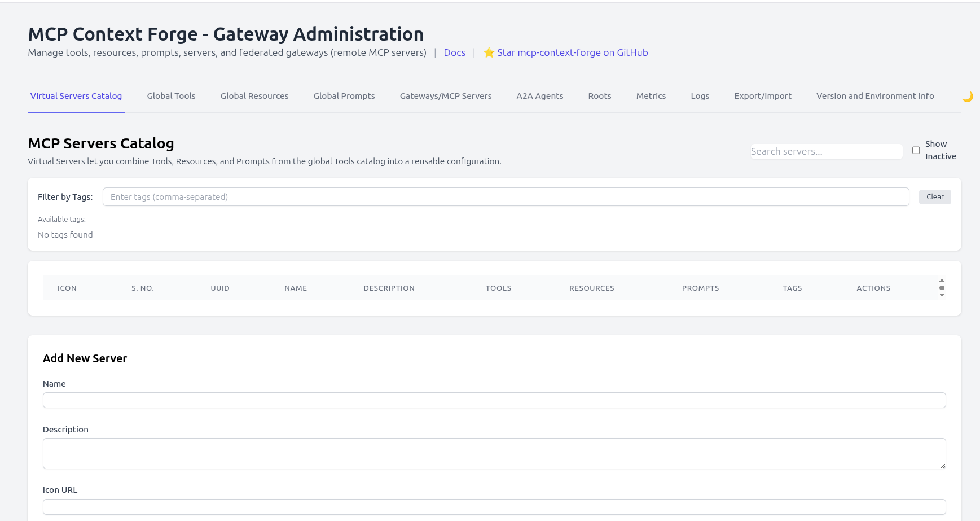Click the ACTIONS column header
The image size is (980, 521).
pyautogui.click(x=873, y=288)
